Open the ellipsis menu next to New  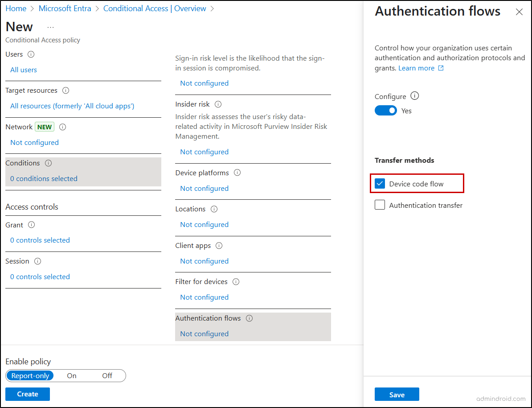point(50,27)
